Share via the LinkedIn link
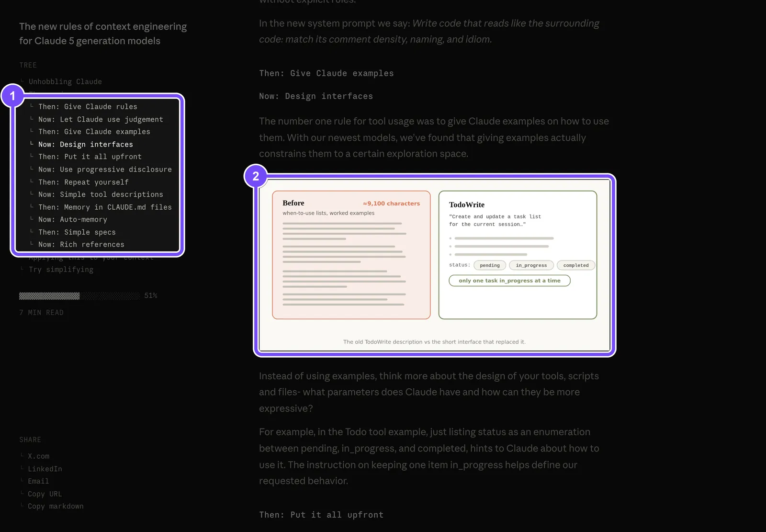Image resolution: width=766 pixels, height=532 pixels. click(x=45, y=469)
